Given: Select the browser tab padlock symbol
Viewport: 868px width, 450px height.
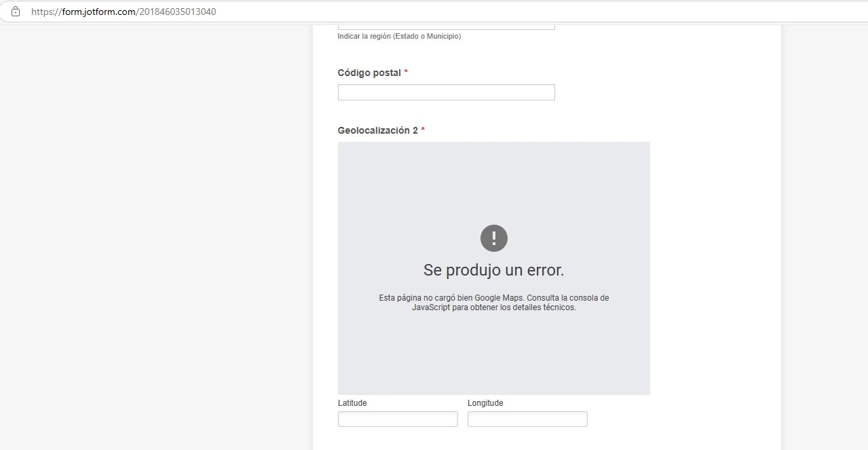Looking at the screenshot, I should (15, 11).
